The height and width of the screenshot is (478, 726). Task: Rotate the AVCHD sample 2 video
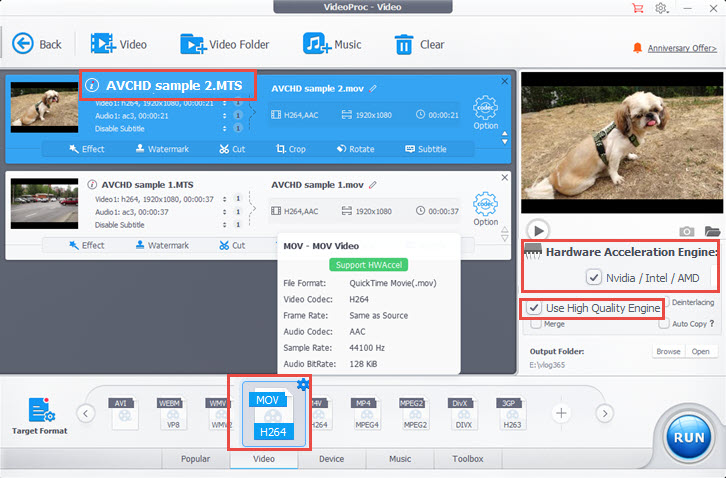coord(355,149)
